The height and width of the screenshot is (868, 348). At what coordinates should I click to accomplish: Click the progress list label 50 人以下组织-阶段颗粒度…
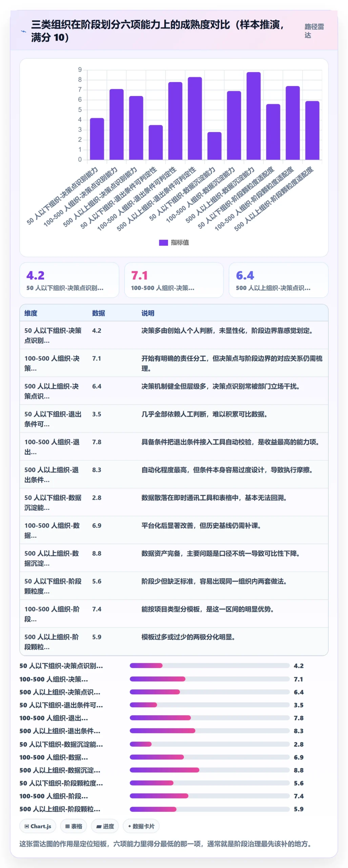[61, 783]
